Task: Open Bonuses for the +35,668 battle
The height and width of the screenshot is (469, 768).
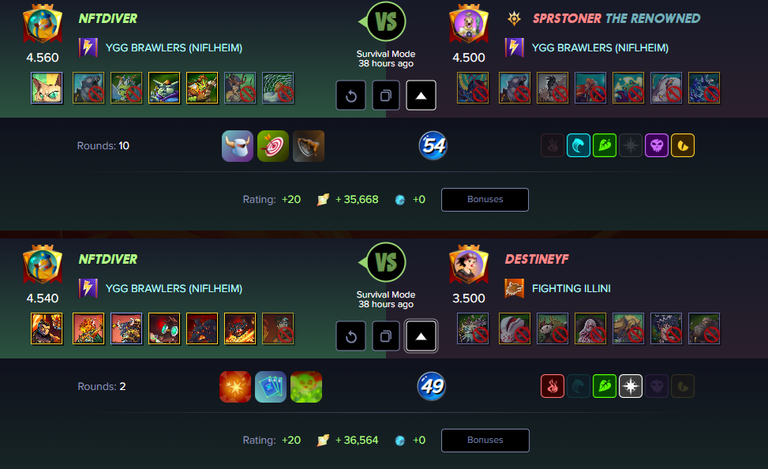Action: point(485,199)
